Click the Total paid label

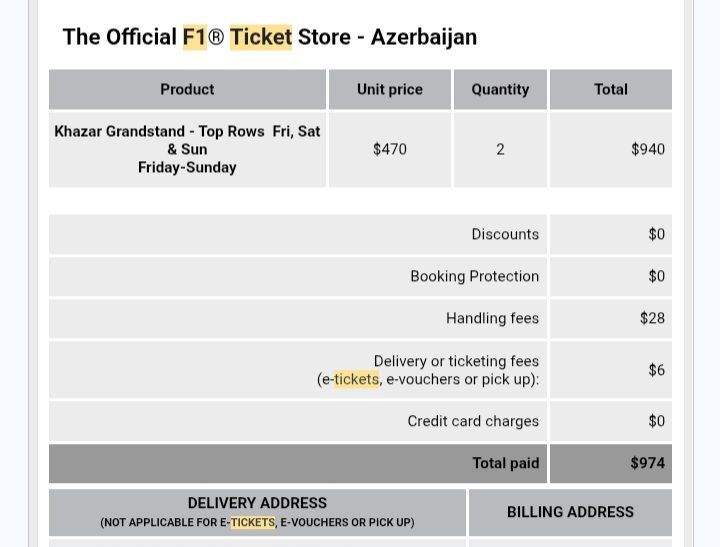(x=506, y=463)
